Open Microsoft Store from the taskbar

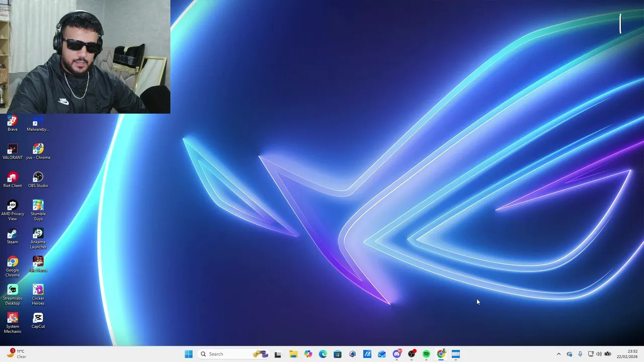click(338, 354)
